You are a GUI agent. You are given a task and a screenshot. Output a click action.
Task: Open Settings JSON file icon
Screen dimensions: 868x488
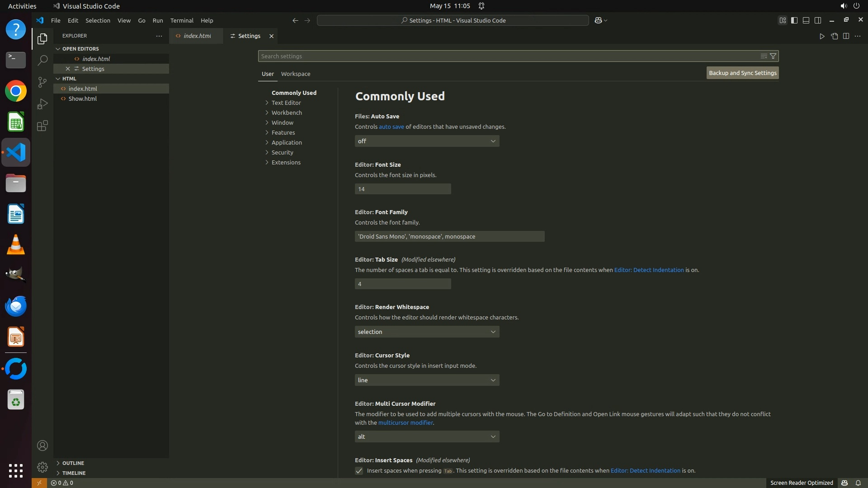[x=834, y=36]
